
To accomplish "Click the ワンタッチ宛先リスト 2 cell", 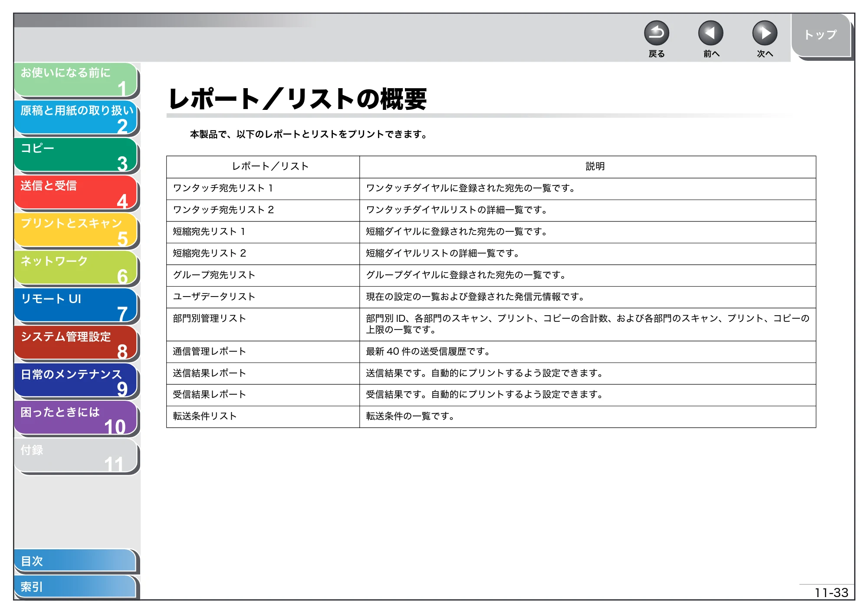I will 263,211.
